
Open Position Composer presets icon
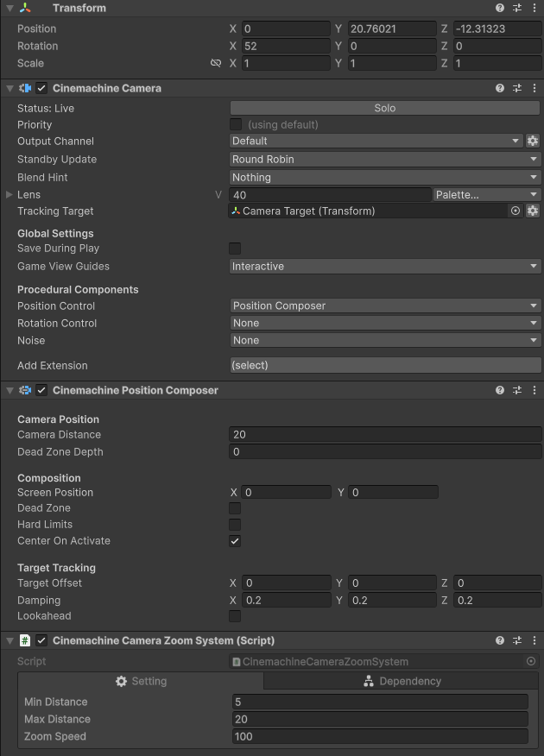pyautogui.click(x=517, y=390)
